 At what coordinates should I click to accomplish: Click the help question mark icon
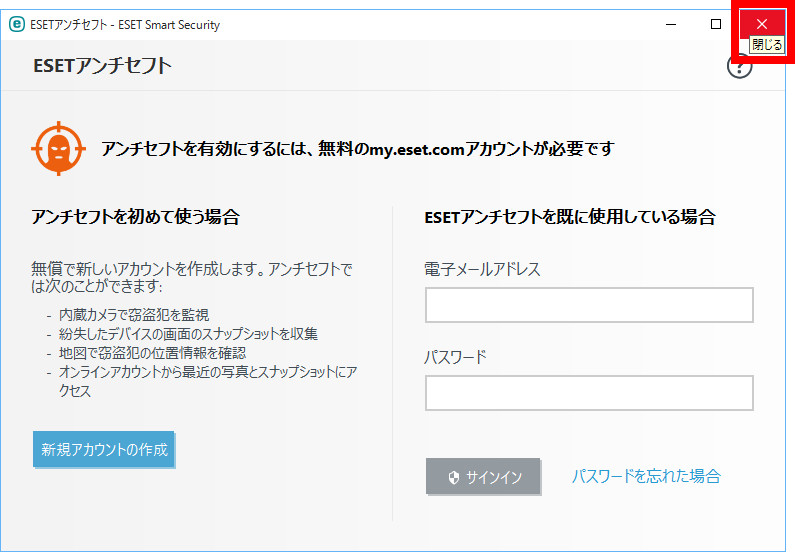point(739,66)
